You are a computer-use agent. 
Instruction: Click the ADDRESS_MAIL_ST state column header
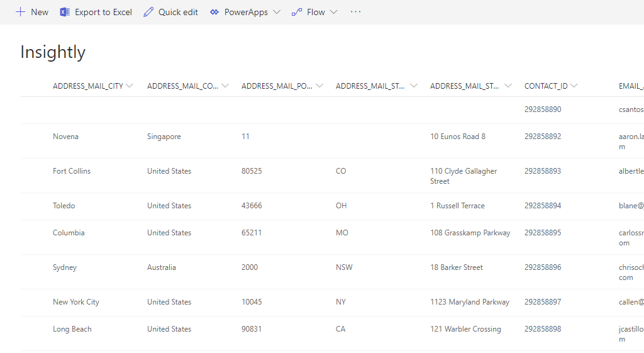370,86
